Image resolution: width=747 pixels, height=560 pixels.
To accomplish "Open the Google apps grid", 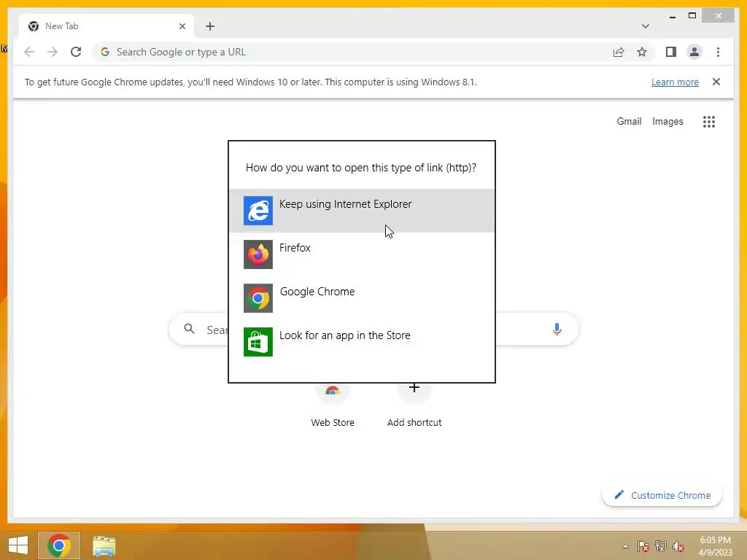I will point(709,122).
